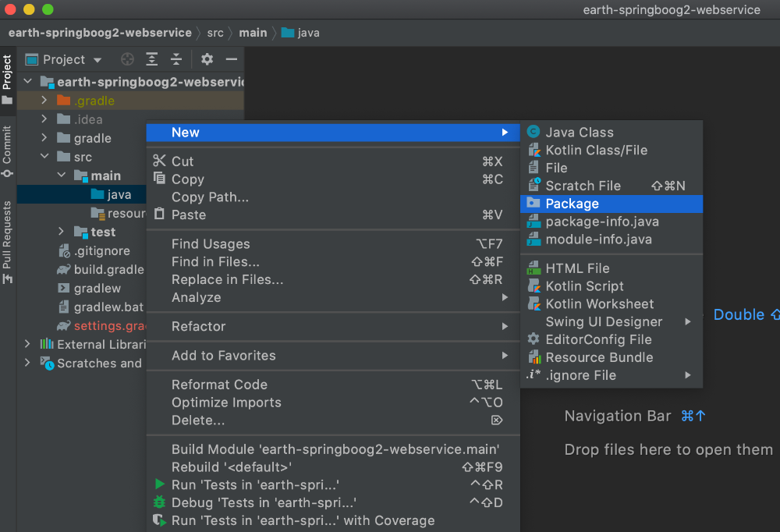Select the resources folder
780x532 pixels.
(x=119, y=213)
